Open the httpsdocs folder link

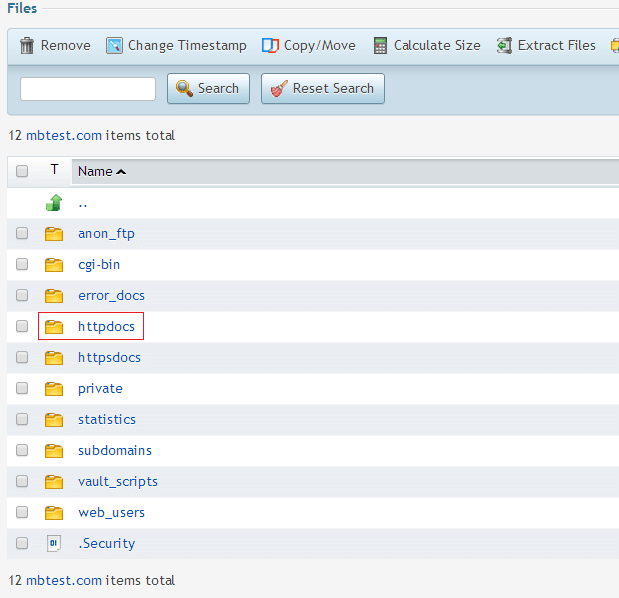(x=109, y=358)
